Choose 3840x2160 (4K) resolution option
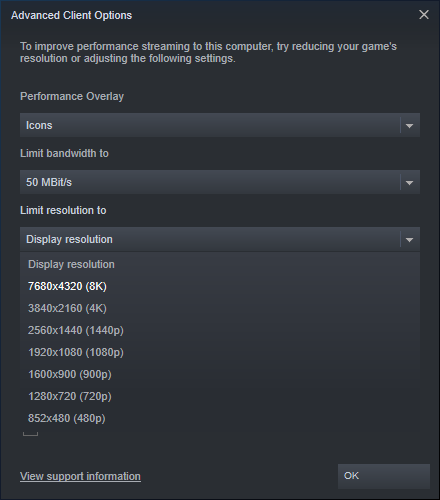Image resolution: width=440 pixels, height=500 pixels. tap(220, 308)
